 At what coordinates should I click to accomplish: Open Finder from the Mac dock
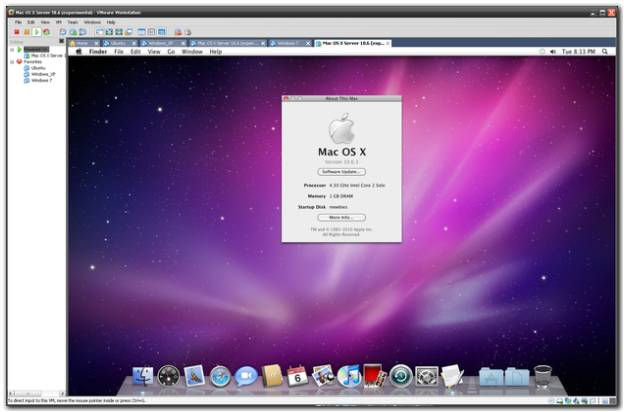point(142,376)
